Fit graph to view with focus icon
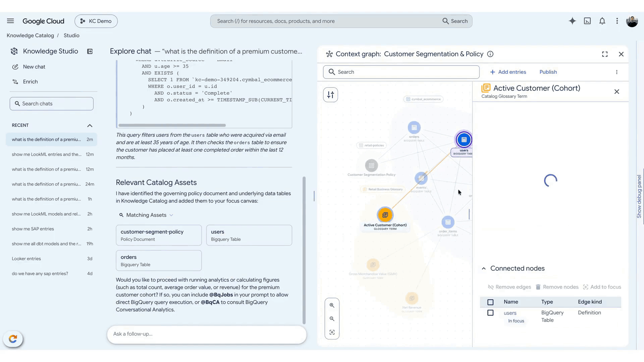The image size is (644, 362). (x=332, y=332)
